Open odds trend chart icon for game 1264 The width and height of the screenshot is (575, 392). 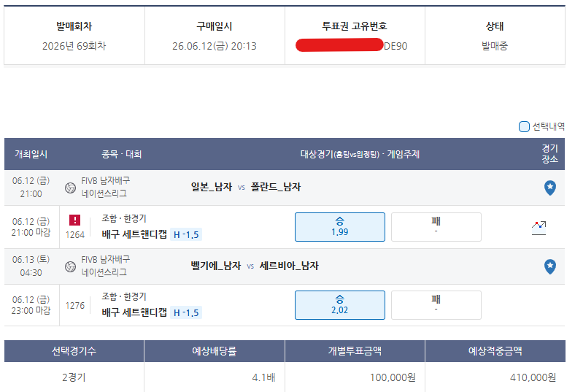[x=539, y=228]
